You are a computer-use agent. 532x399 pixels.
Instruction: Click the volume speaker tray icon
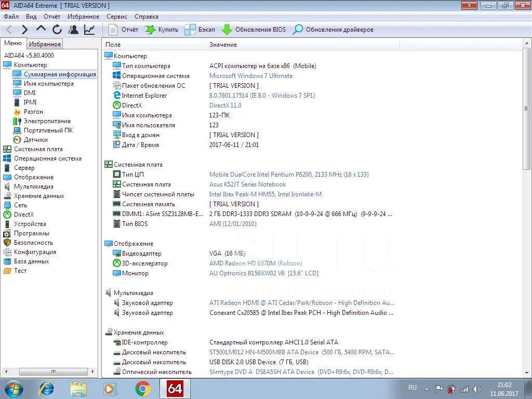pos(477,389)
